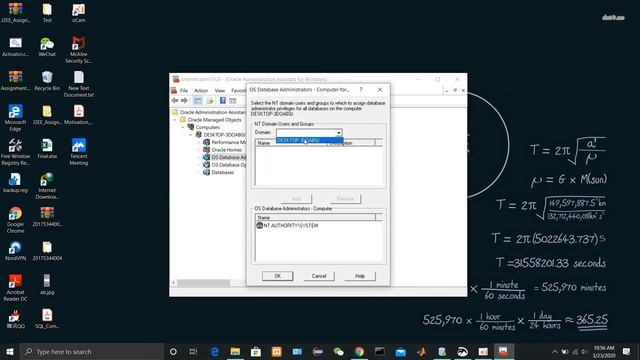Screen dimensions: 640x360
Task: Click Name column header in OS Database Administrators list
Action: click(315, 218)
